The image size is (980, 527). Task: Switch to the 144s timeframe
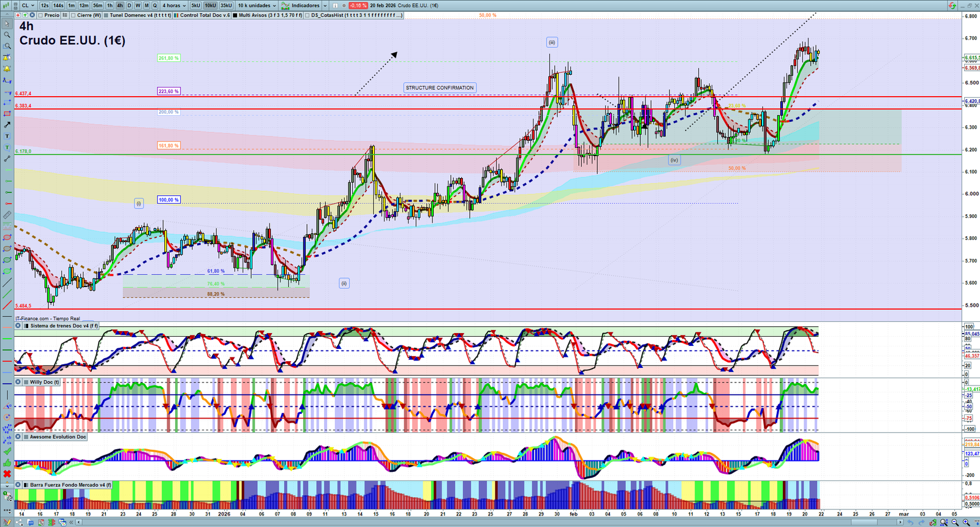tap(58, 6)
